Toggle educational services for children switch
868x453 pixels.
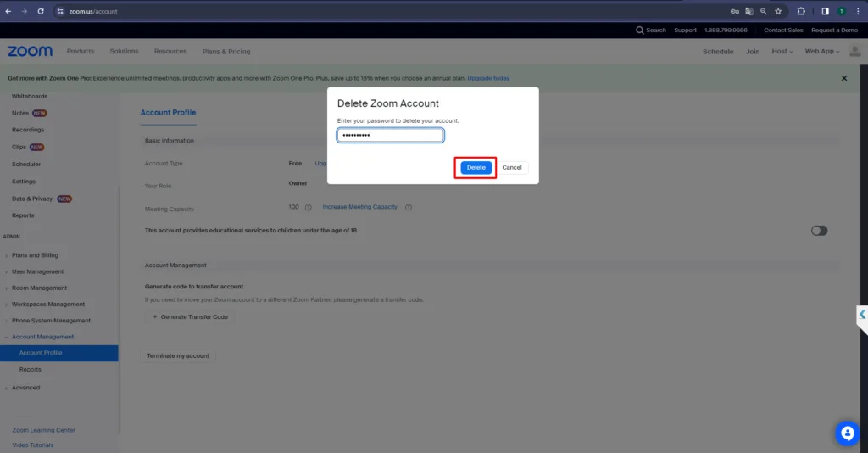coord(819,230)
